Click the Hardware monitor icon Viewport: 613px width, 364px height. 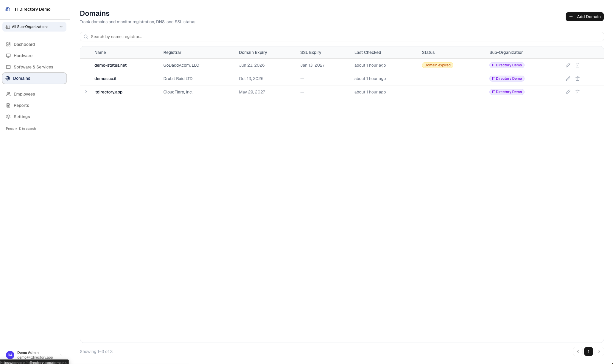tap(8, 56)
